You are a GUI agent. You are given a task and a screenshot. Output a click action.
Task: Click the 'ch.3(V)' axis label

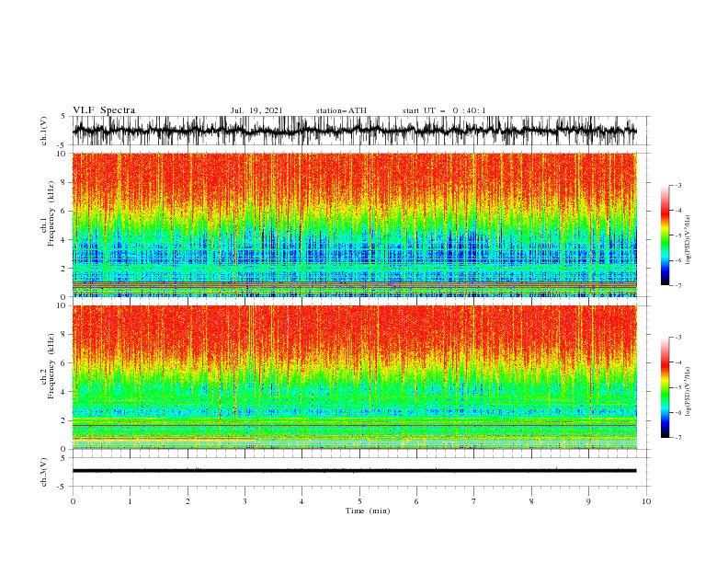pyautogui.click(x=44, y=472)
